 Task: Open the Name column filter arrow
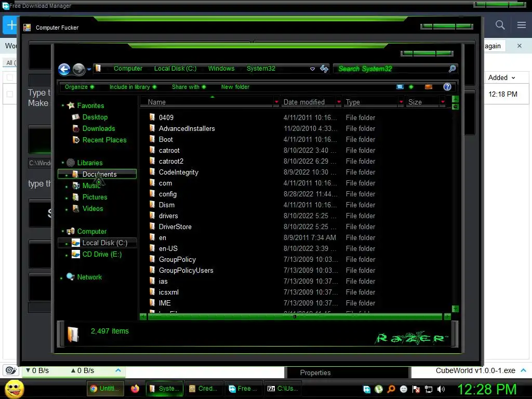(x=276, y=102)
